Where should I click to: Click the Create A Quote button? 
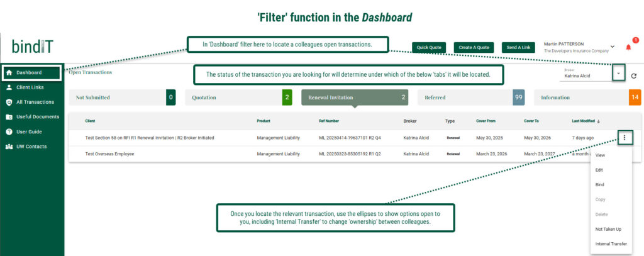coord(474,48)
